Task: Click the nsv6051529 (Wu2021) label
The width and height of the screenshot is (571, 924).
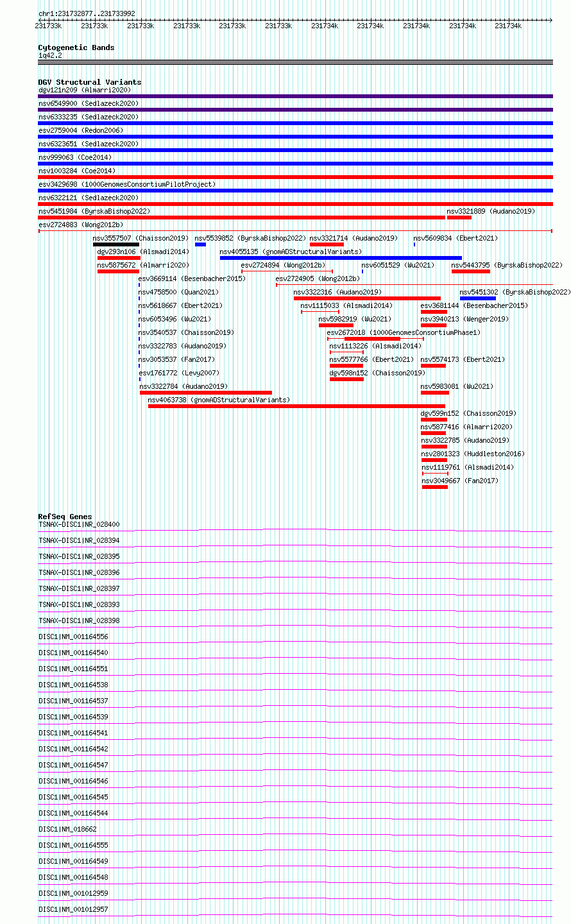Action: coord(398,265)
